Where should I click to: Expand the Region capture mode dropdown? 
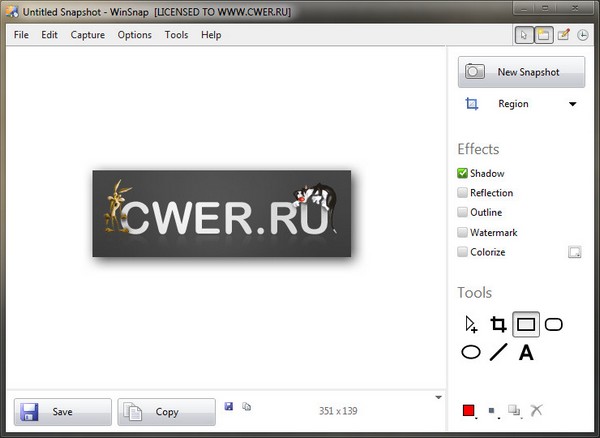coord(573,104)
